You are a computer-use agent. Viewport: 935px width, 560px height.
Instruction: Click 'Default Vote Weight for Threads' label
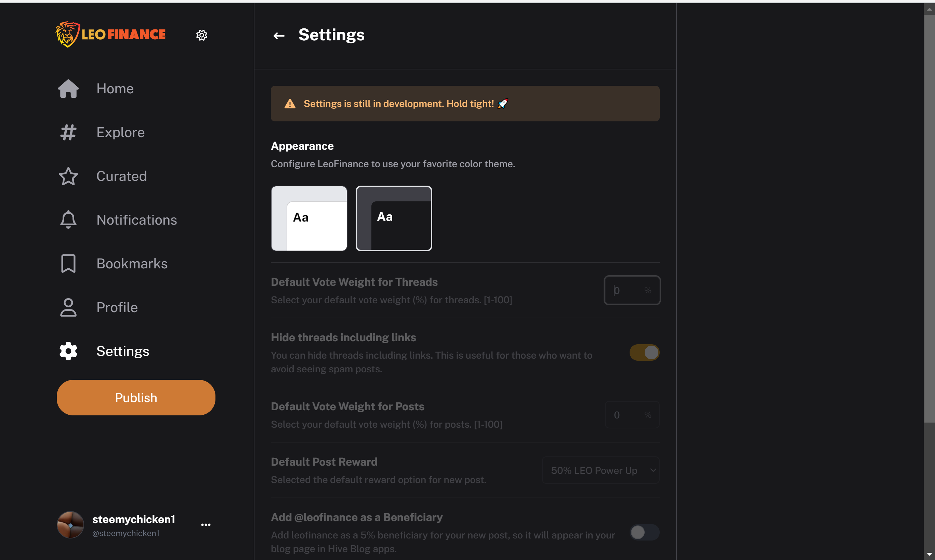coord(354,282)
